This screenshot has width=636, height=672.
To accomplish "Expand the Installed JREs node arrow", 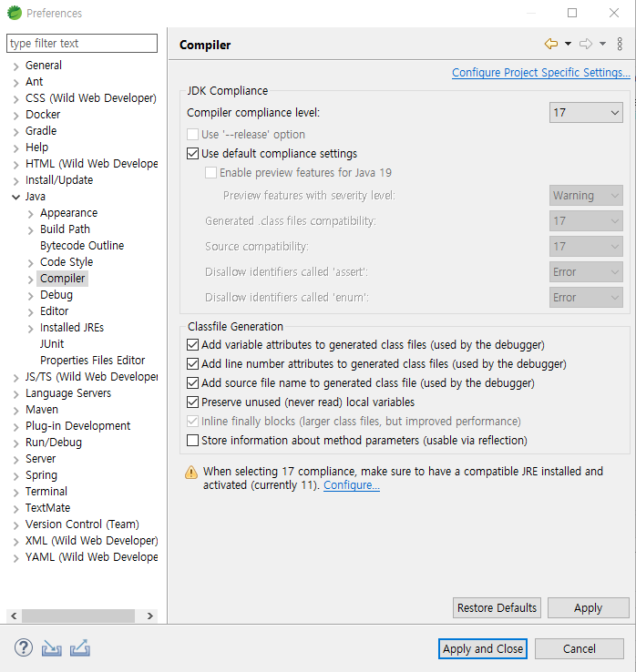I will 30,329.
